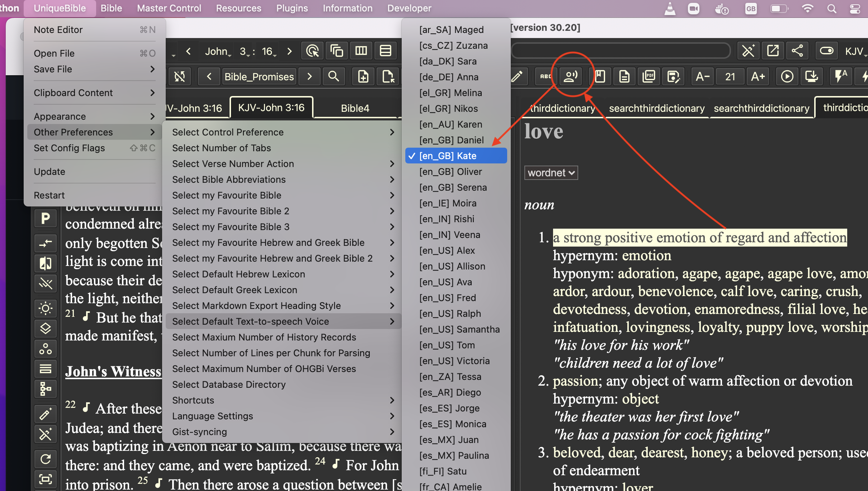Click the hypernym link 'emotion'

646,256
